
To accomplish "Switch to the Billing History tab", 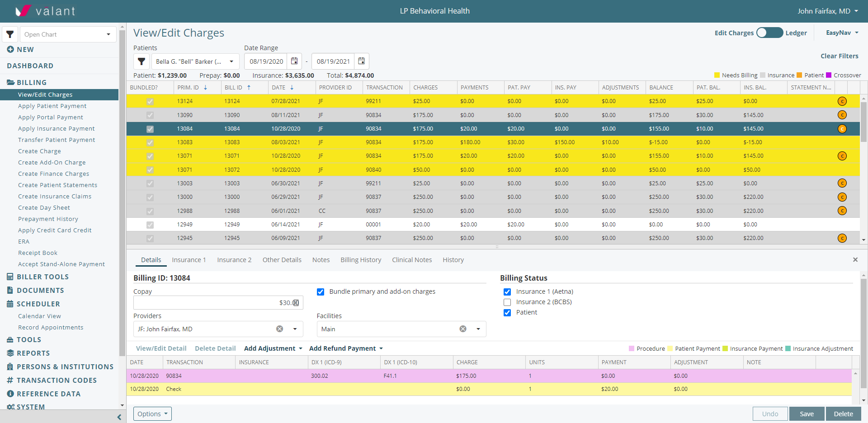I will (361, 260).
